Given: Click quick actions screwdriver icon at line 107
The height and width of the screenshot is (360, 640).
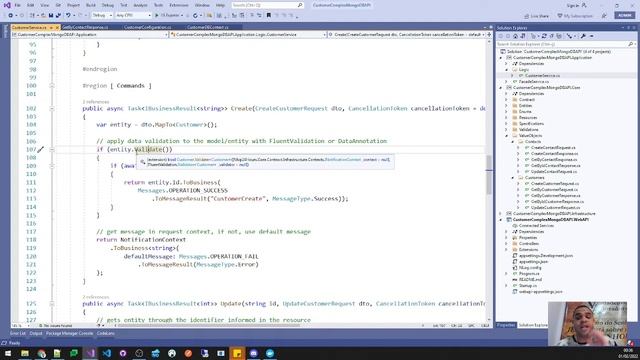Looking at the screenshot, I should [x=40, y=149].
